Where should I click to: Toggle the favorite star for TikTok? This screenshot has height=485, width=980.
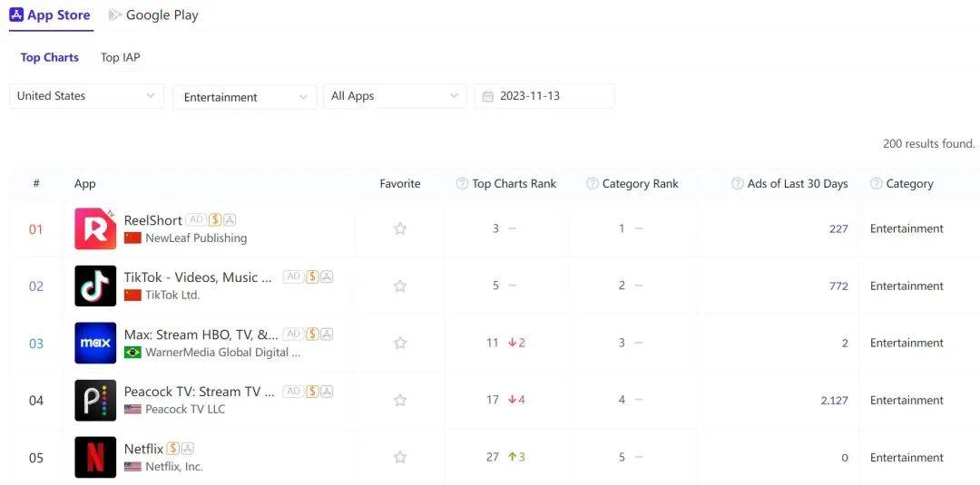pos(400,286)
